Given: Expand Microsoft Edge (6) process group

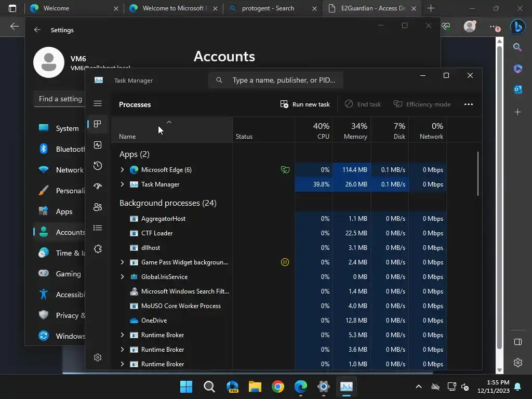Looking at the screenshot, I should (122, 170).
